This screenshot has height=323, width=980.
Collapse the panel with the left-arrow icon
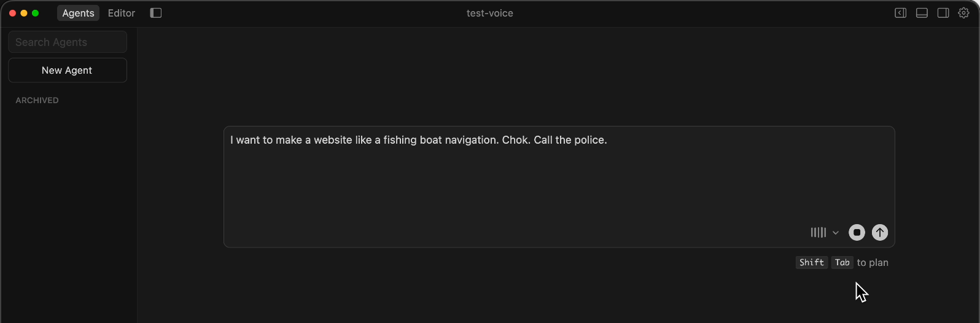tap(900, 13)
